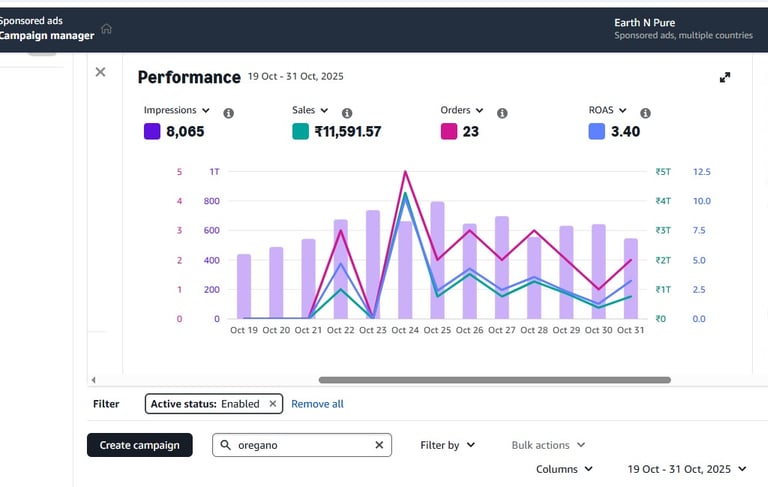The image size is (768, 487).
Task: Click the purple Impressions color swatch
Action: coord(152,131)
